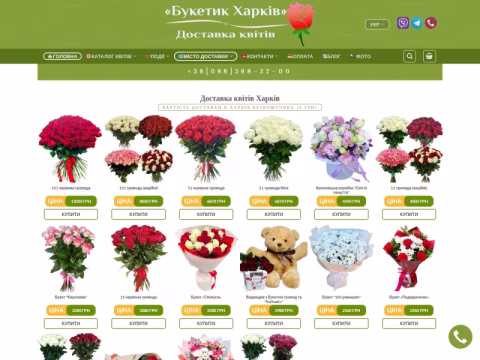Click phone number +38(098)388-27-00
480x360 pixels.
click(x=239, y=71)
